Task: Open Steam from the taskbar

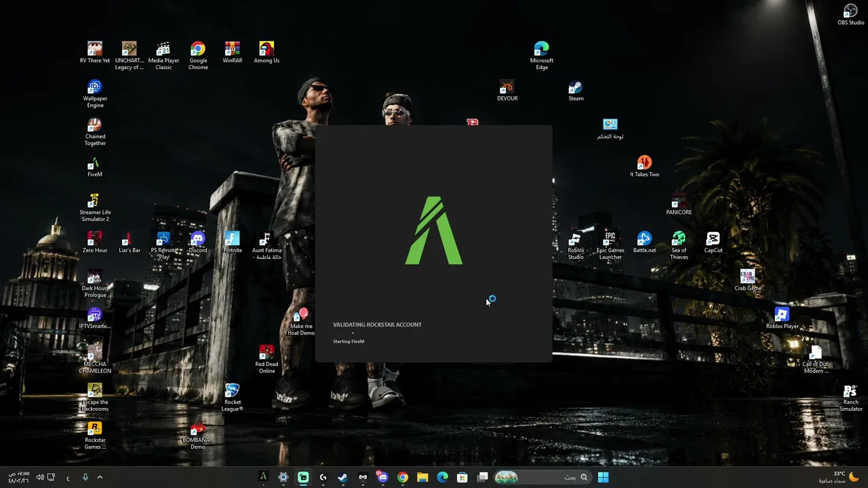Action: click(343, 477)
